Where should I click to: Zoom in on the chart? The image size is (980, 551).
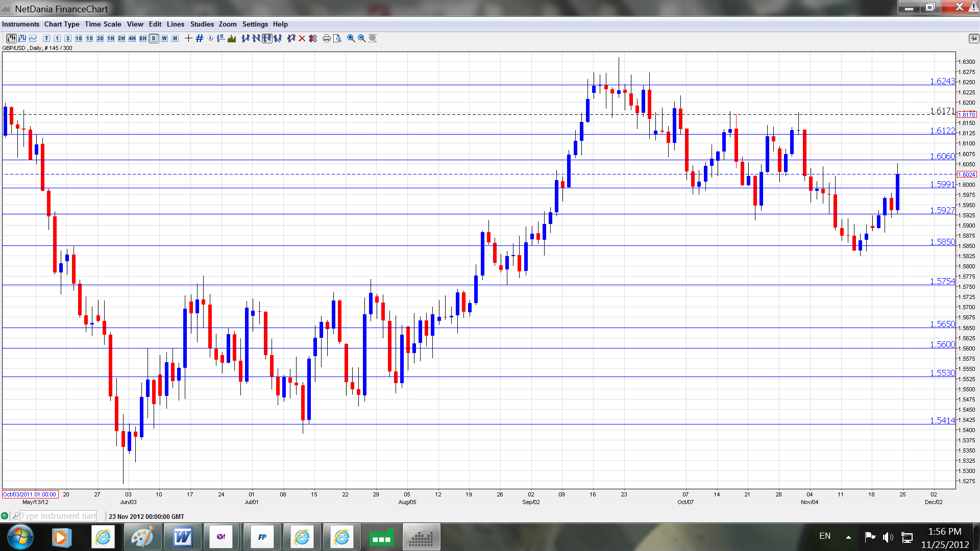coord(351,38)
